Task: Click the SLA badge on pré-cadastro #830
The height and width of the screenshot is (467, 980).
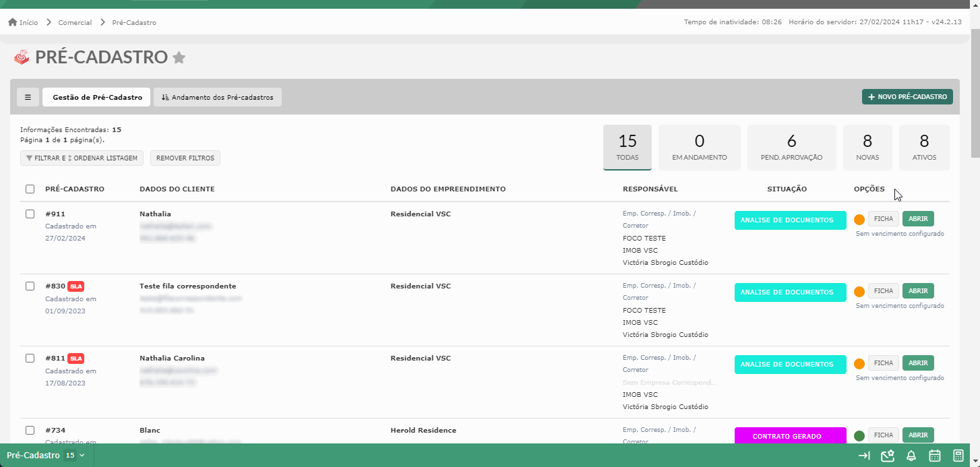Action: (76, 286)
